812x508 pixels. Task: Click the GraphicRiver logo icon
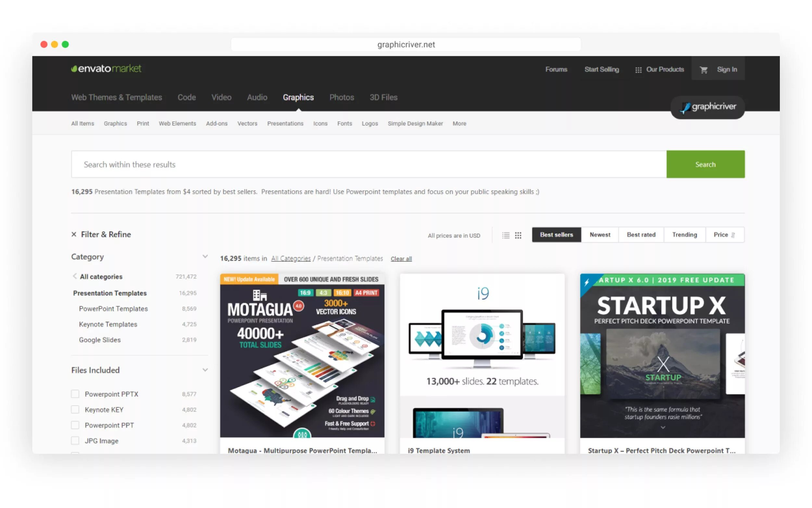coord(684,107)
